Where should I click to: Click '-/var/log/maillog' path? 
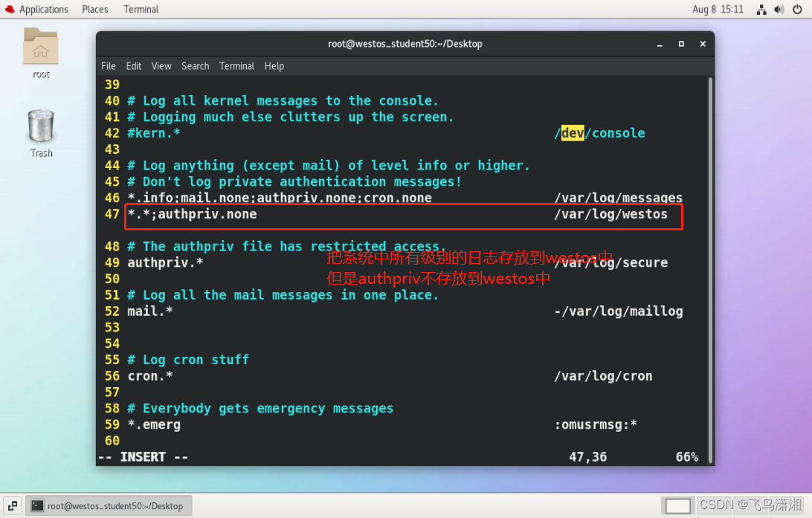point(619,311)
